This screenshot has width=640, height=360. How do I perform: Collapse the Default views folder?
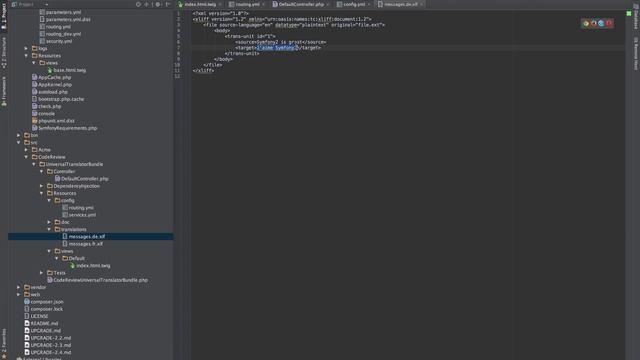pos(57,258)
